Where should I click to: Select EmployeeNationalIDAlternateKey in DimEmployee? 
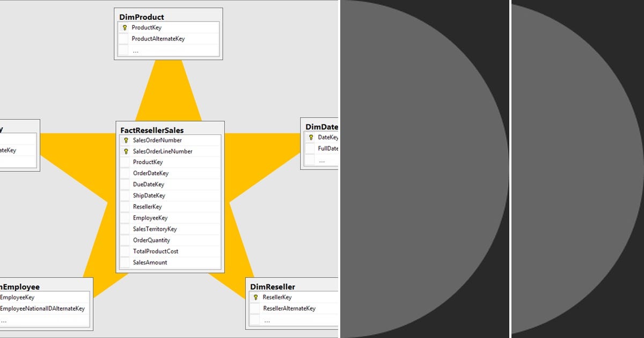coord(43,308)
